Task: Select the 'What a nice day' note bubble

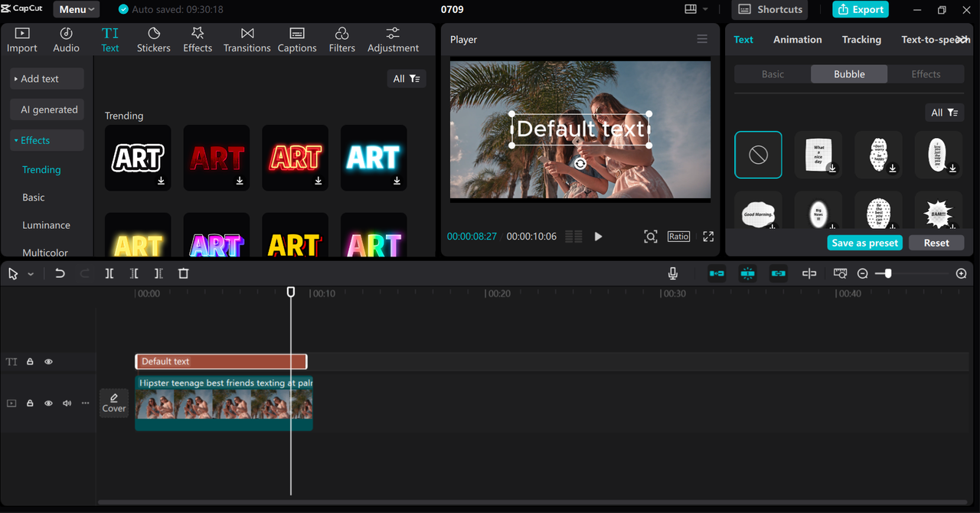Action: 818,155
